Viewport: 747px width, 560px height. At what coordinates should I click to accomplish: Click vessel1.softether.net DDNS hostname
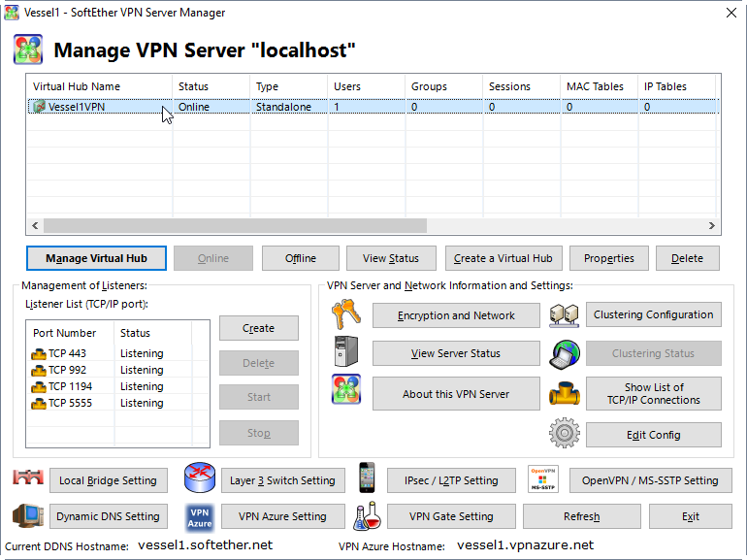206,544
